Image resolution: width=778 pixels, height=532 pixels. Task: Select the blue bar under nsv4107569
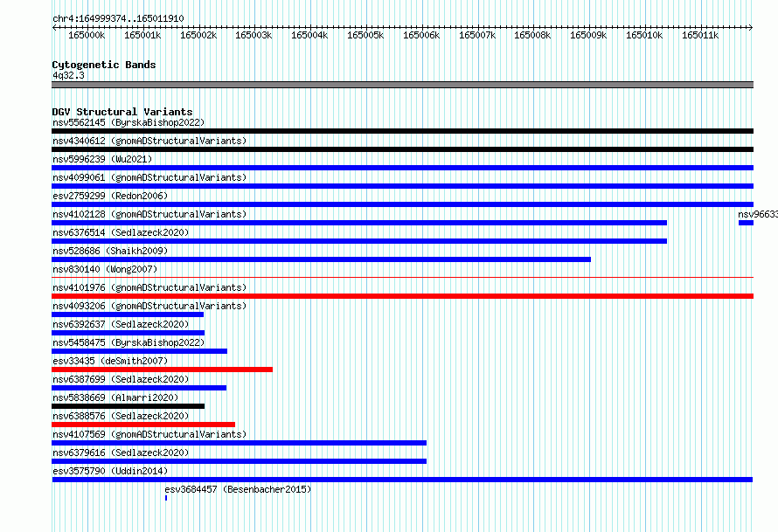coord(240,443)
